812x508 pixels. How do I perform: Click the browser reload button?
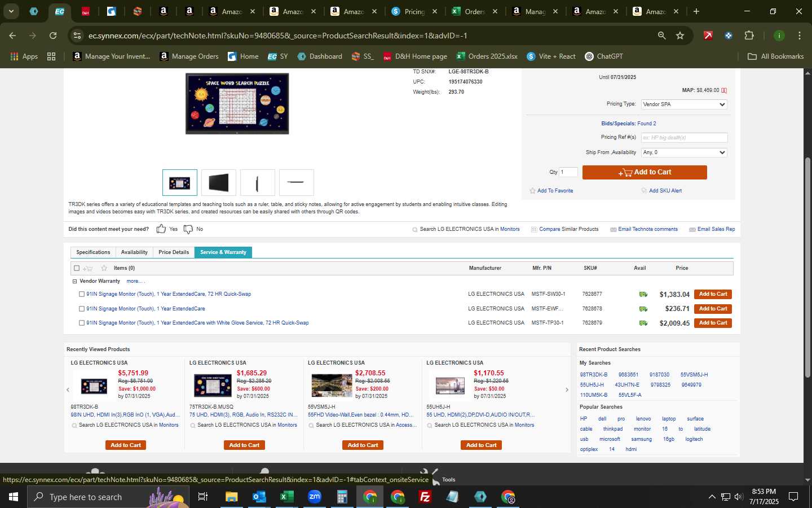[53, 36]
